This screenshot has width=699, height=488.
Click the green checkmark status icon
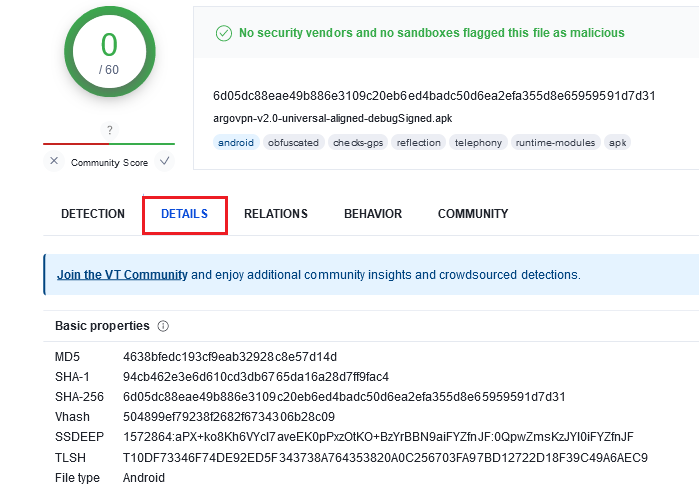[224, 33]
